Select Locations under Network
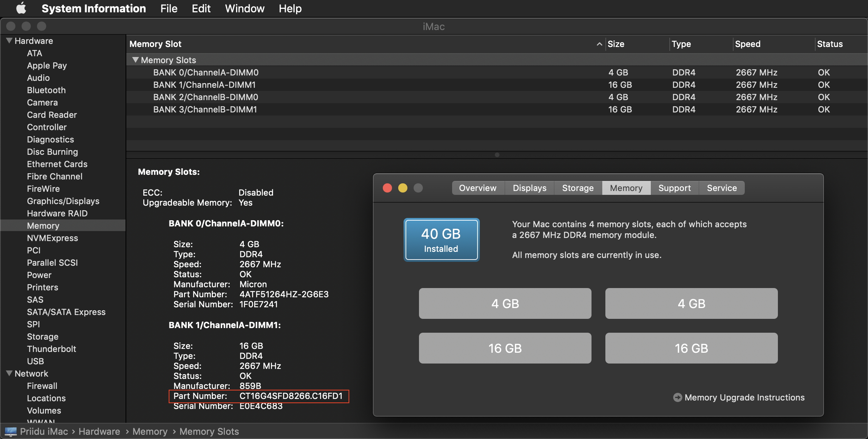868x439 pixels. point(46,398)
